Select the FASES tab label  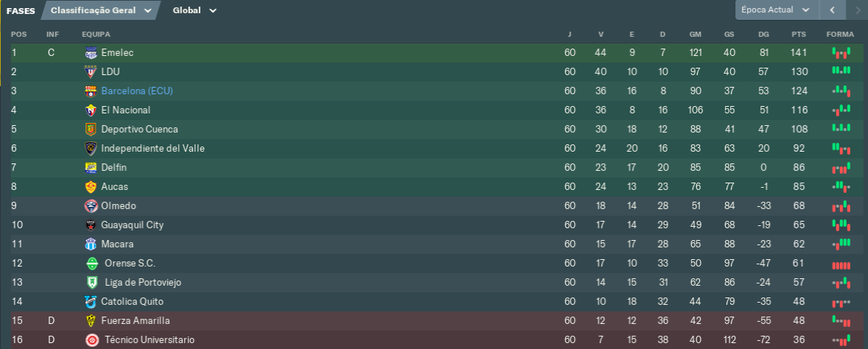point(21,10)
